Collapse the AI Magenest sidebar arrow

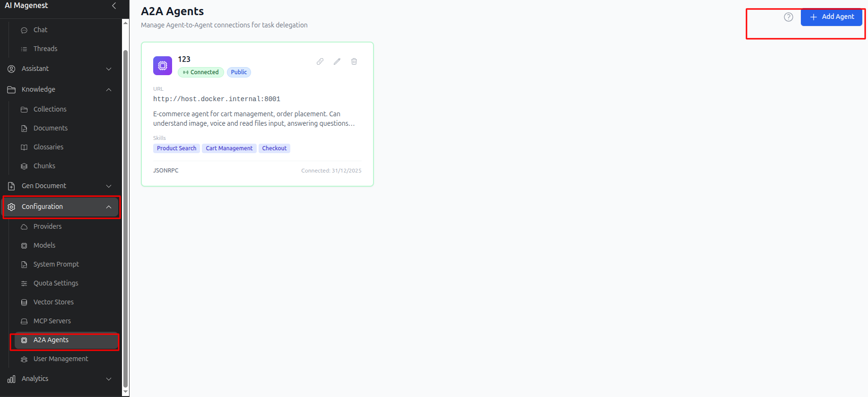point(114,6)
